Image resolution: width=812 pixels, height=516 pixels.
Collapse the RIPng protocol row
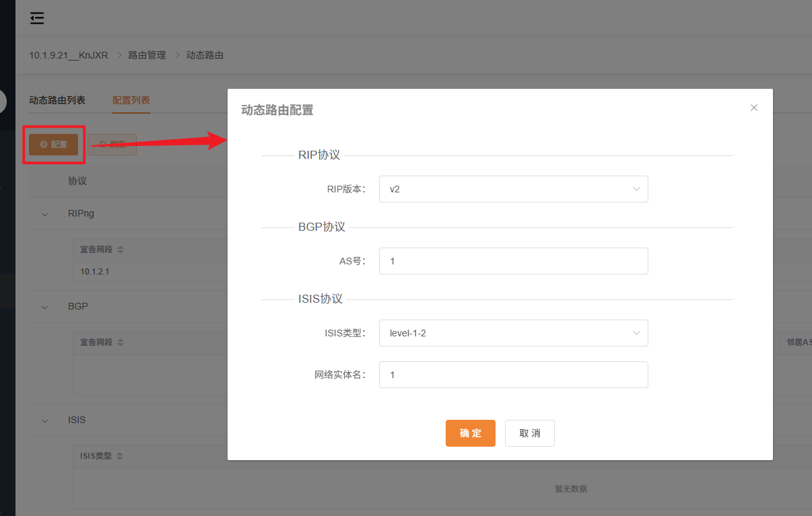(44, 213)
